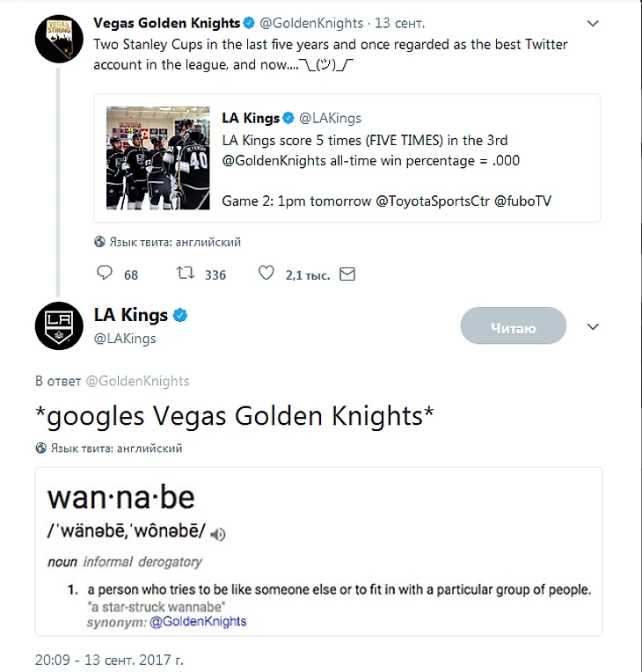642x672 pixels.
Task: Click the LA Kings hockey players thumbnail
Action: 158,158
